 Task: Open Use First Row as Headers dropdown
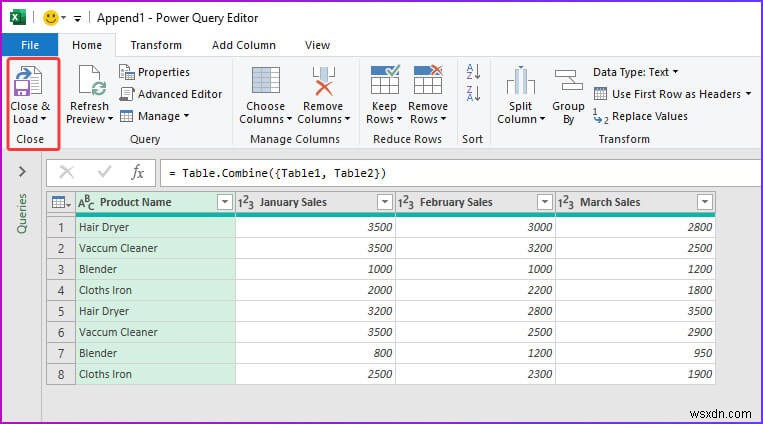coord(672,94)
